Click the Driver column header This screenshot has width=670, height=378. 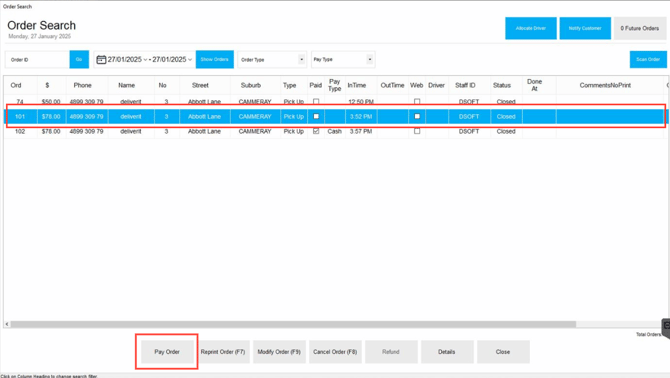pos(436,85)
